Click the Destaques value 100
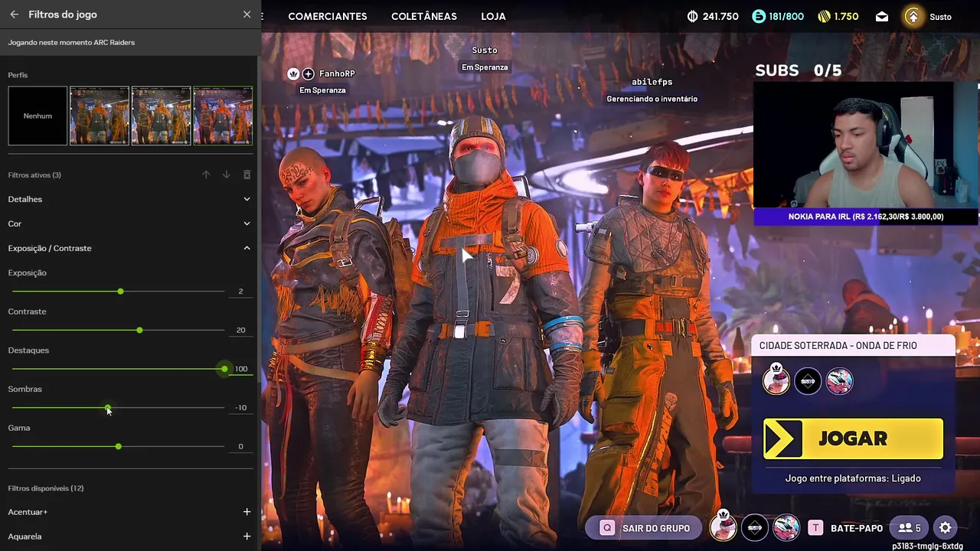Screen dimensions: 980x551 (x=241, y=369)
